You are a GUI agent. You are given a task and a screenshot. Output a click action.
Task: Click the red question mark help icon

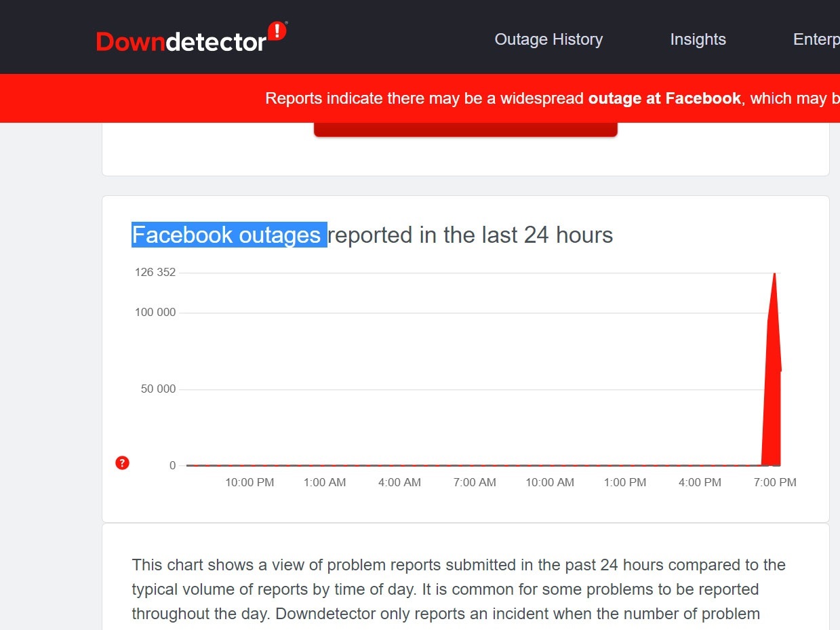click(122, 463)
